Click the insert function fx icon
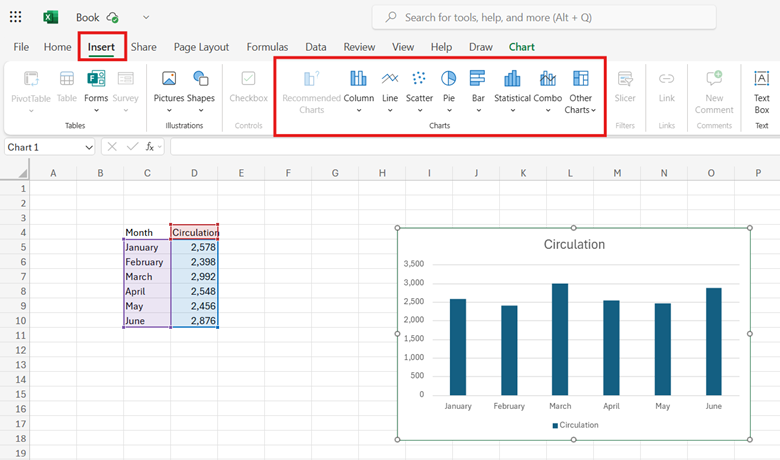The width and height of the screenshot is (780, 460). tap(150, 147)
